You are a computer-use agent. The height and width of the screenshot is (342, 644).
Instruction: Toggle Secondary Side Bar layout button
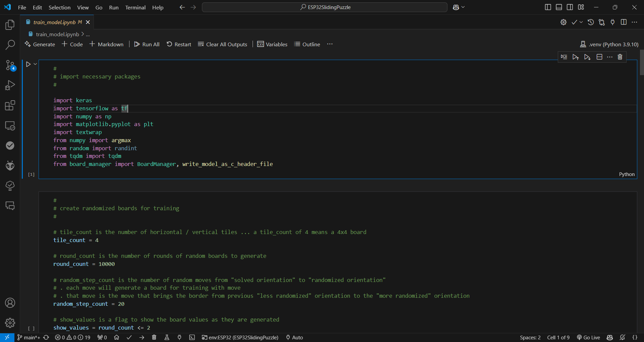(x=570, y=7)
